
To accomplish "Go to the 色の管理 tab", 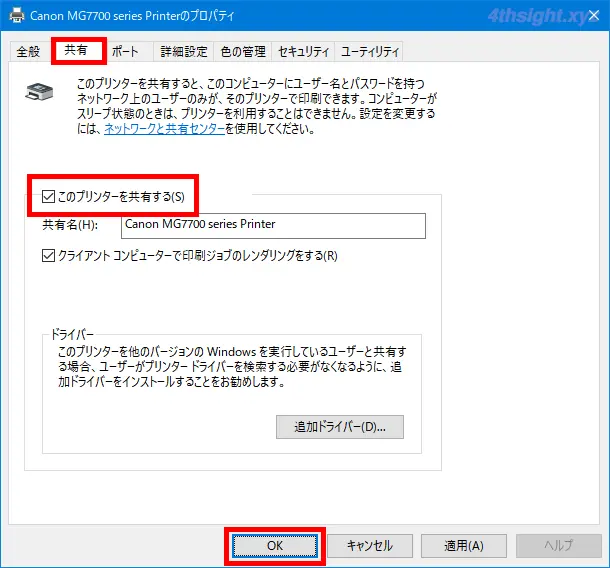I will 243,51.
